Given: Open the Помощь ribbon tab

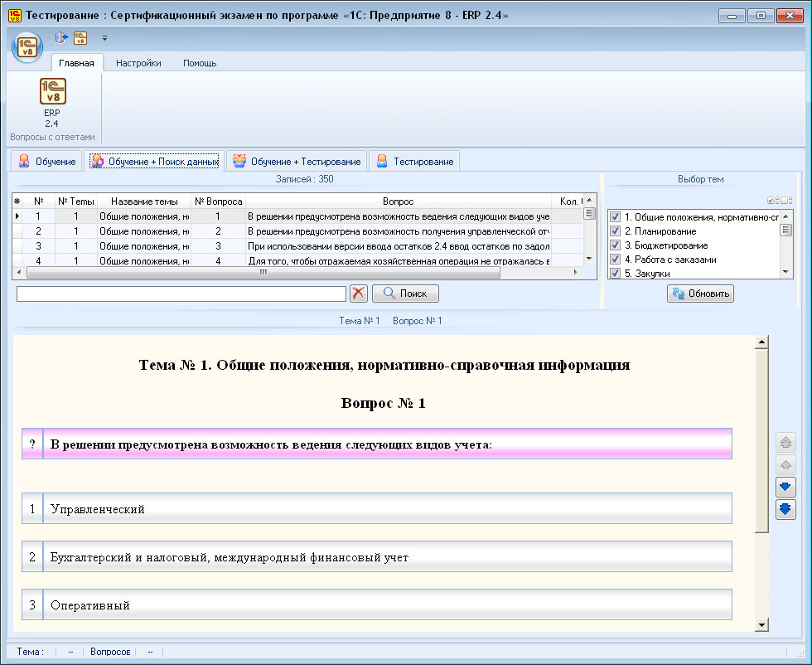Looking at the screenshot, I should (x=200, y=63).
